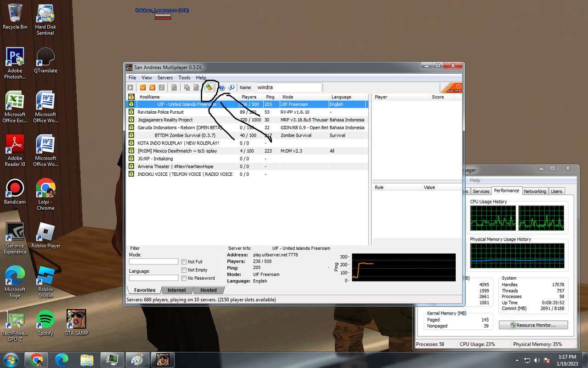Select the Spotify desktop shortcut
The image size is (588, 368).
point(45,322)
